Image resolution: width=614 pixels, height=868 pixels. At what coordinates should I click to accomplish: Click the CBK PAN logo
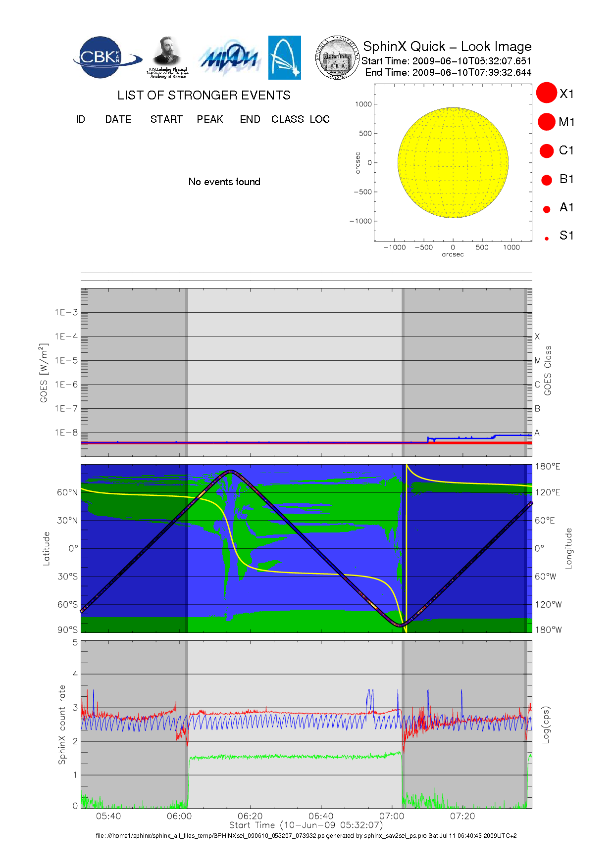pos(107,57)
